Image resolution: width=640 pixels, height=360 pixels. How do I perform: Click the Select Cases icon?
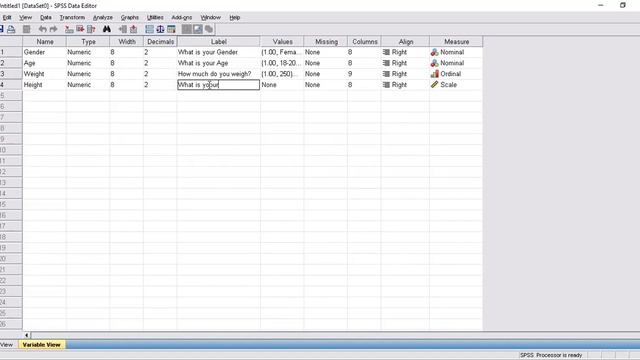(x=171, y=29)
